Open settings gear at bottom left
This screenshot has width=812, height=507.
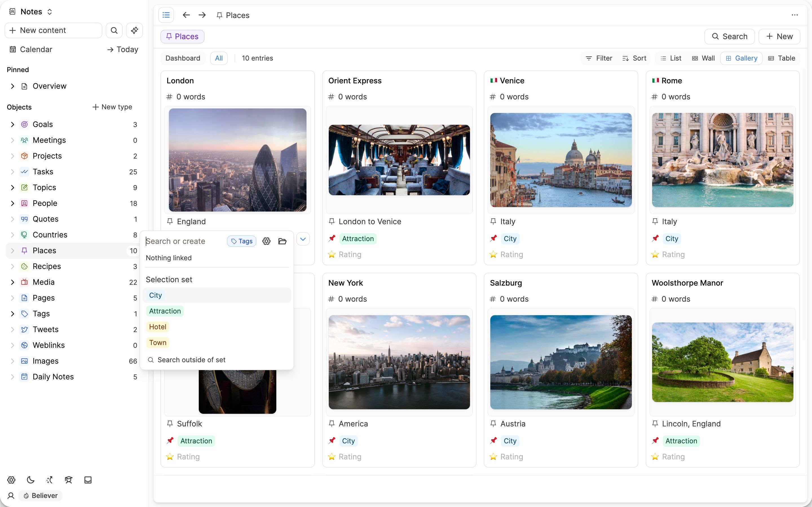click(x=11, y=480)
